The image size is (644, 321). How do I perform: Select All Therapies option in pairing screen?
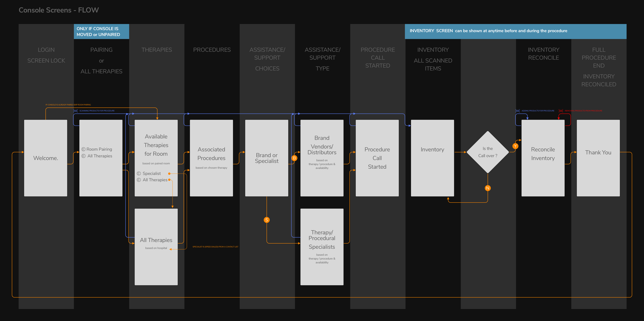[x=100, y=156]
